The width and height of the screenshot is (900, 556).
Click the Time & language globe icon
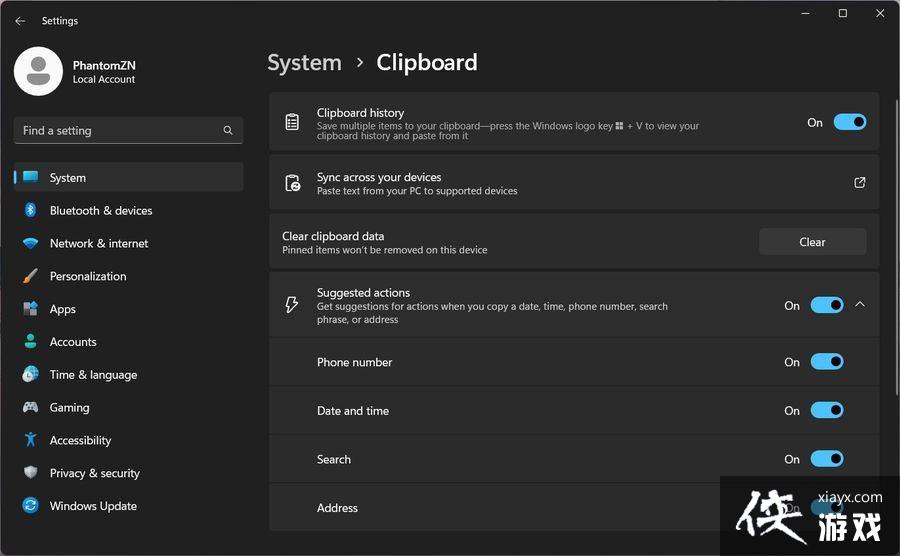point(30,374)
